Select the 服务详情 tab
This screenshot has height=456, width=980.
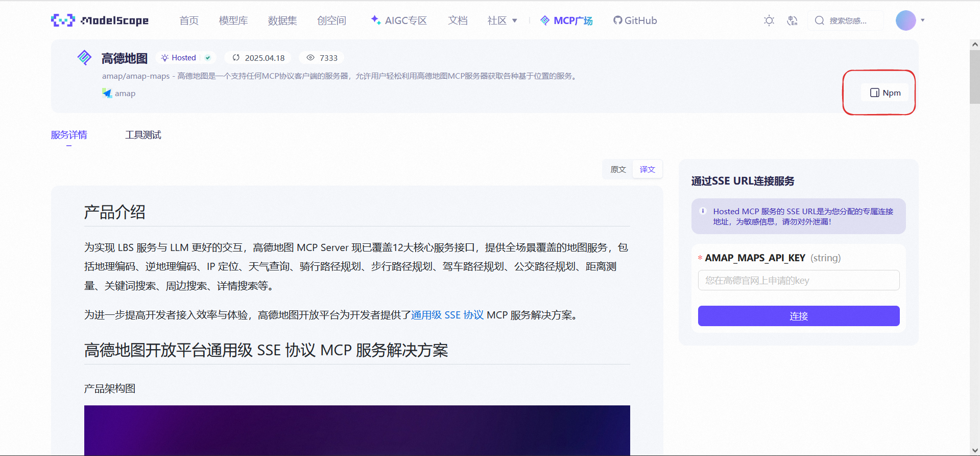click(69, 135)
